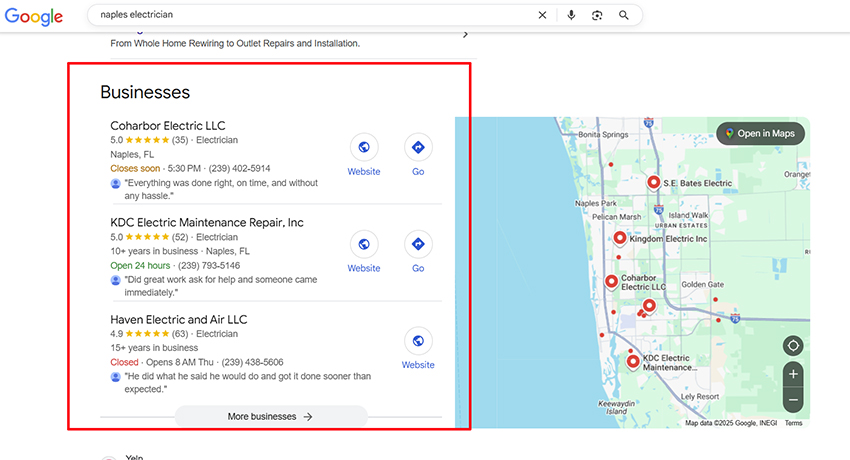
Task: Get directions to Coharbor Electric via Go icon
Action: 418,147
